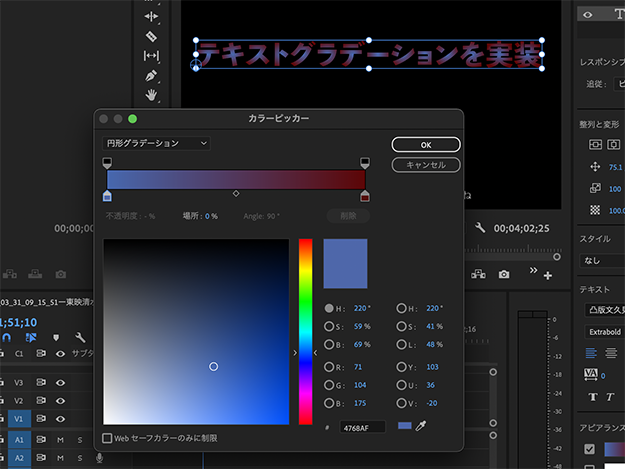Screen dimensions: 625x469
Task: Select the Pen tool in toolbar
Action: pos(151,75)
